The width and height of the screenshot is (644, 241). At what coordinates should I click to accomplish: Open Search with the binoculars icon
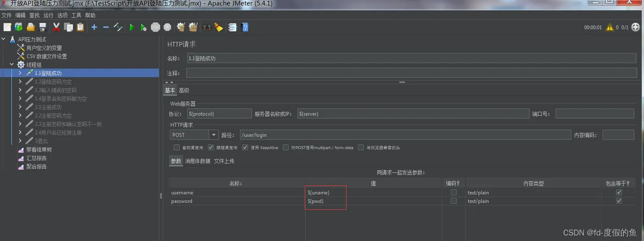tap(207, 27)
